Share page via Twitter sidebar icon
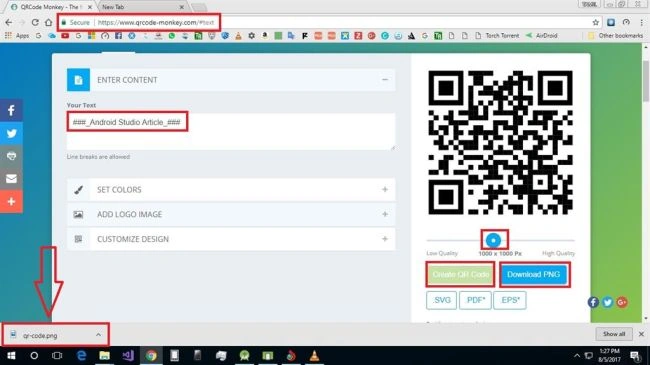The height and width of the screenshot is (365, 650). pos(11,133)
